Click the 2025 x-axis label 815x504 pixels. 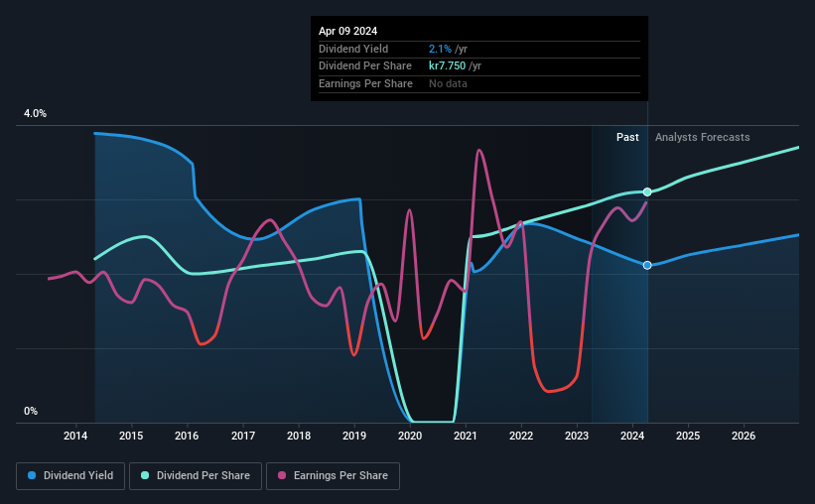(688, 436)
